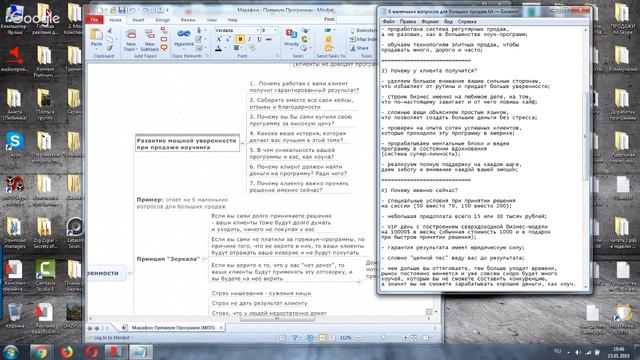Switch to the Insert ribbon tab
Screen dimensions: 640x360
pos(138,20)
